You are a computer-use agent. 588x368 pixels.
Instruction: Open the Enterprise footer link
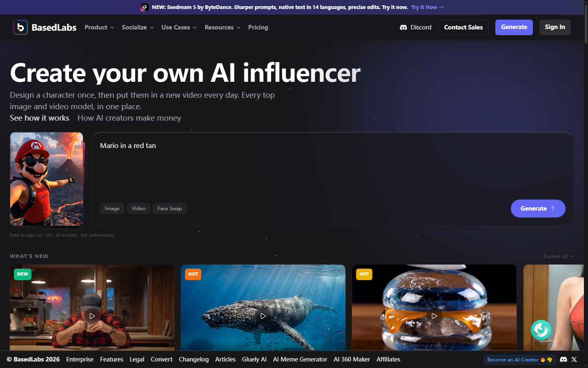point(80,359)
